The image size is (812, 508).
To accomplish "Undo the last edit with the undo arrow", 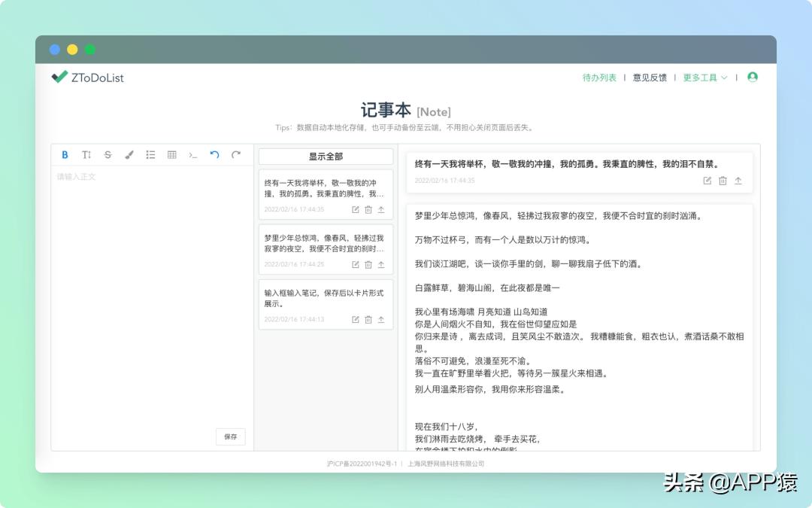I will coord(214,155).
